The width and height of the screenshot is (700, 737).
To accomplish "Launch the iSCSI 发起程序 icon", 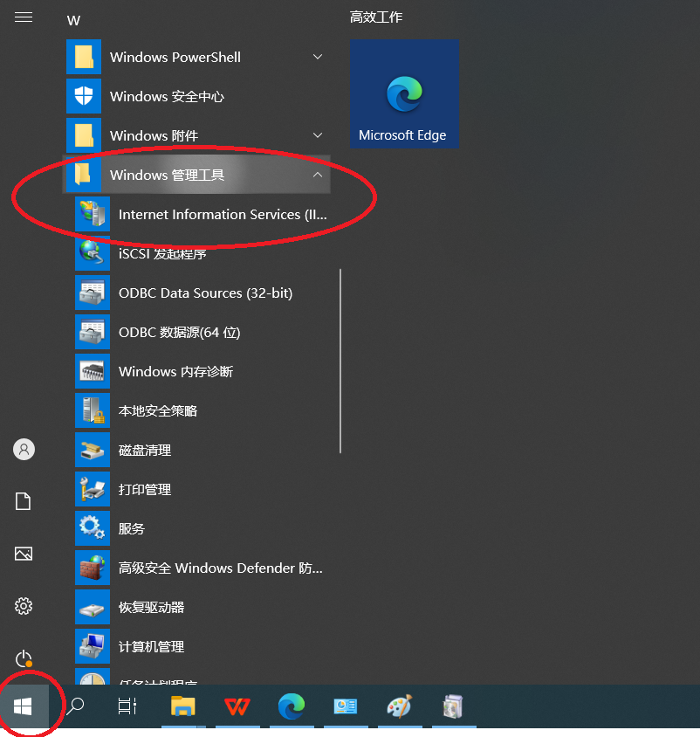I will (x=93, y=253).
